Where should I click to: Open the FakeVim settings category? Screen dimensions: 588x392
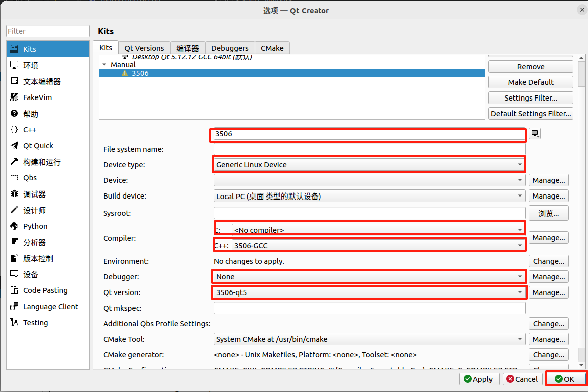37,97
